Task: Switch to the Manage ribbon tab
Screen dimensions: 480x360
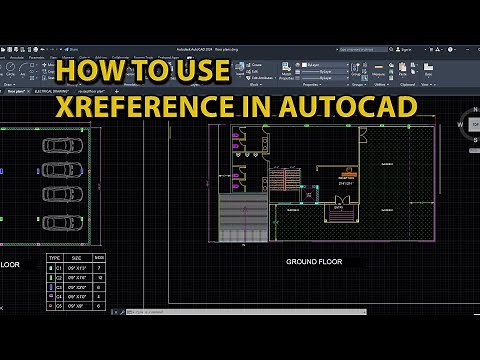Action: (68, 57)
